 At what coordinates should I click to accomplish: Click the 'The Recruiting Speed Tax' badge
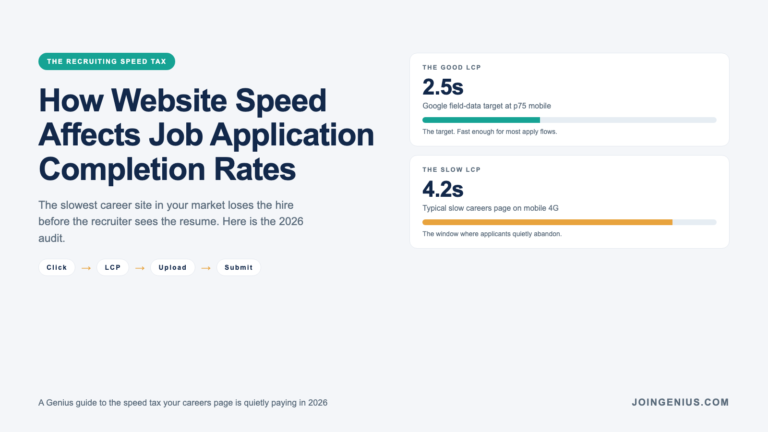pyautogui.click(x=106, y=61)
